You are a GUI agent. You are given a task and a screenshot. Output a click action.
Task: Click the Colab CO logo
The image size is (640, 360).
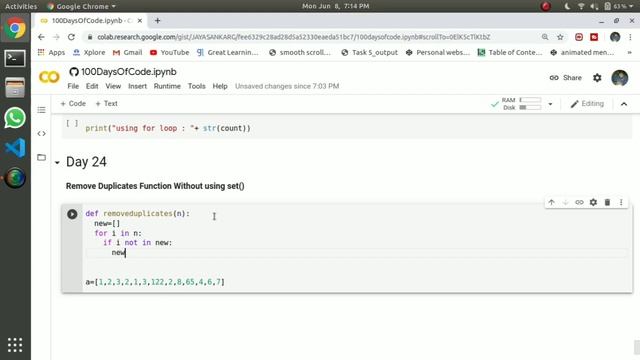[x=49, y=77]
